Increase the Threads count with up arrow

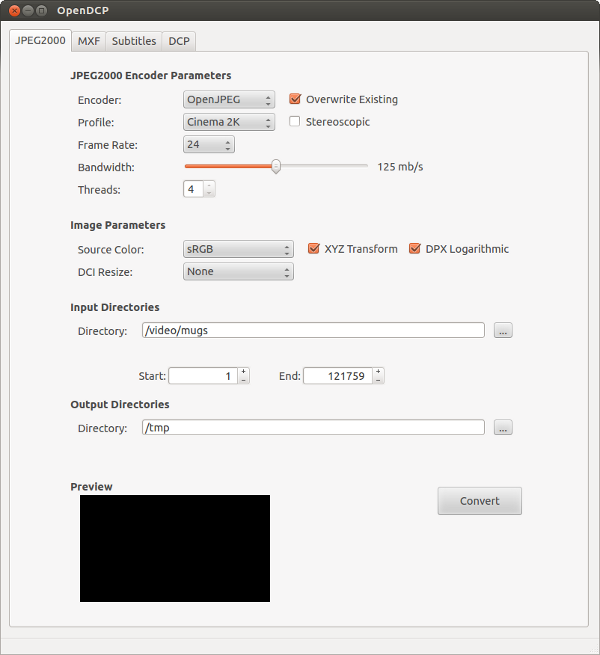coord(209,185)
